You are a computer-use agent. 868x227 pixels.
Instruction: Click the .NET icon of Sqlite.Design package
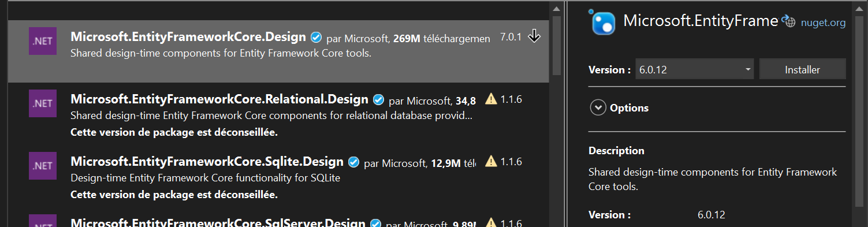[43, 166]
